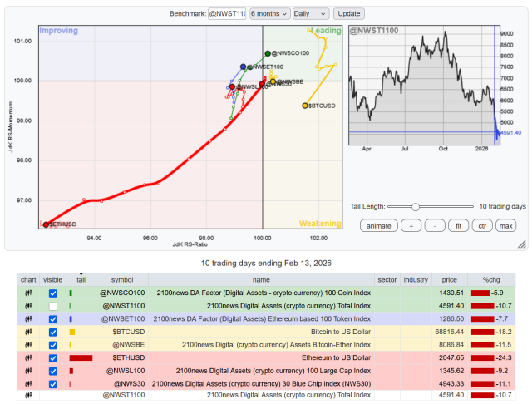
Task: Click the animate button
Action: [x=378, y=225]
